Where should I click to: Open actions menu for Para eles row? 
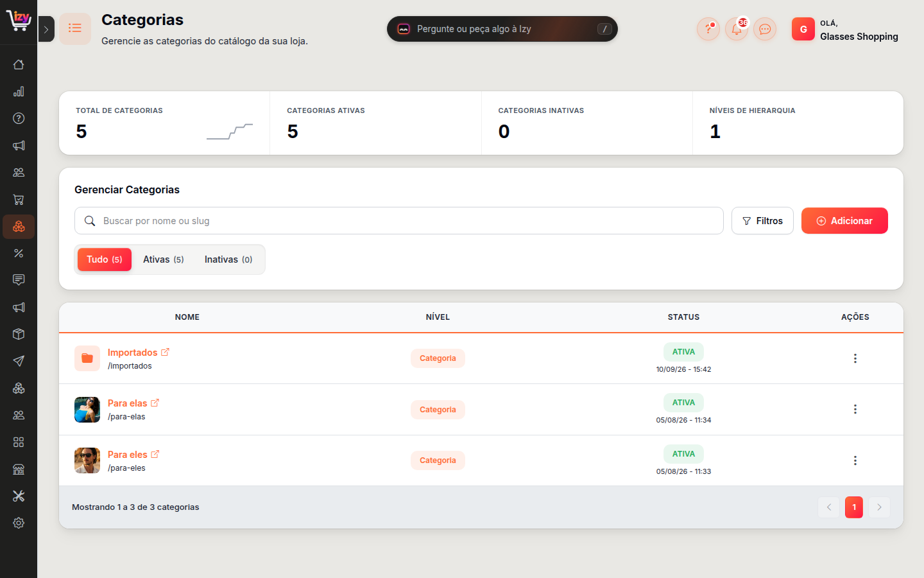(855, 460)
